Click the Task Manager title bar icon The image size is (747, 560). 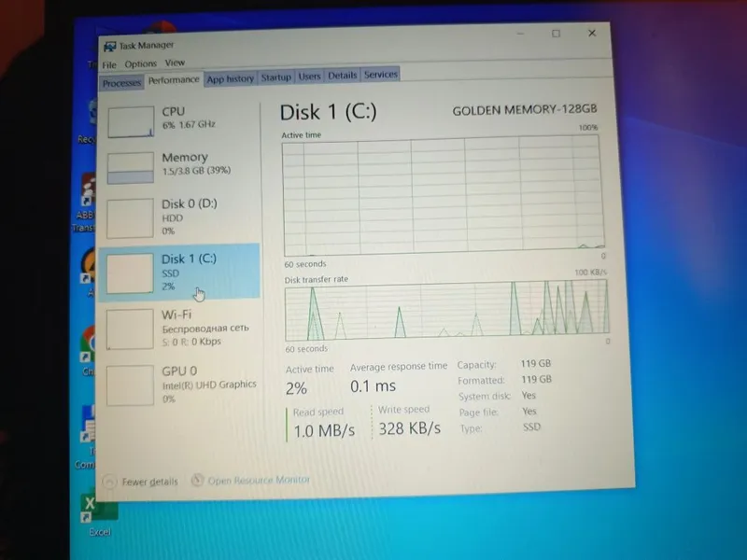pos(110,47)
